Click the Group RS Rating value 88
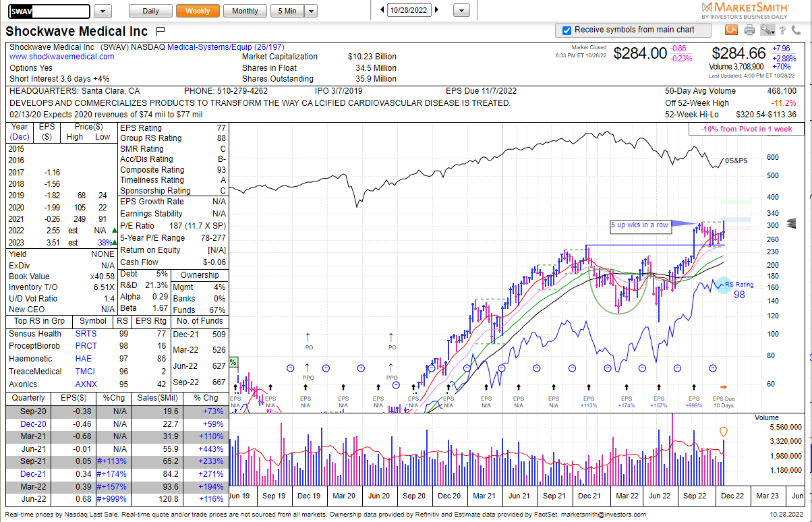Viewport: 812px width, 522px height. (222, 138)
